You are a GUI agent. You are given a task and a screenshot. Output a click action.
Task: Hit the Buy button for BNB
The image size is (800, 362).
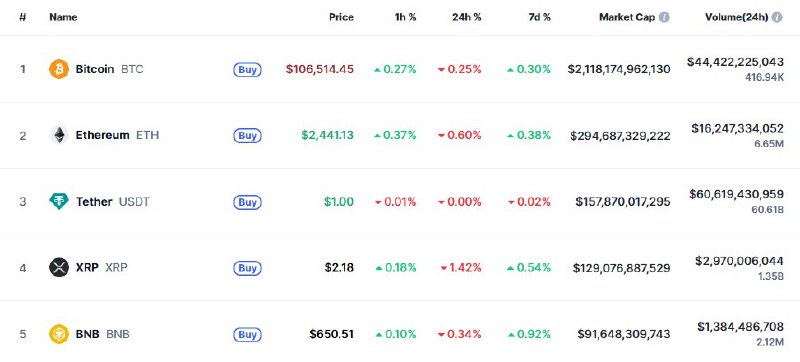[x=247, y=334]
